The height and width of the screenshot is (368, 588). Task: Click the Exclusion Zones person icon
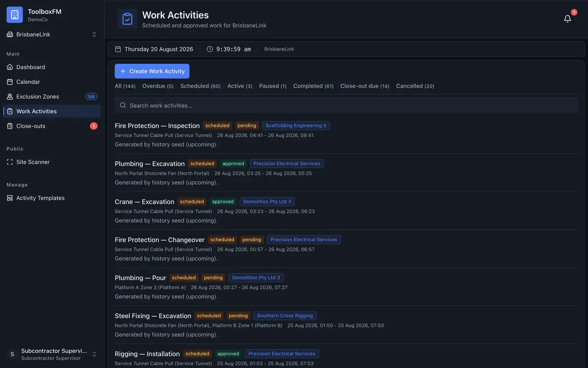[10, 96]
